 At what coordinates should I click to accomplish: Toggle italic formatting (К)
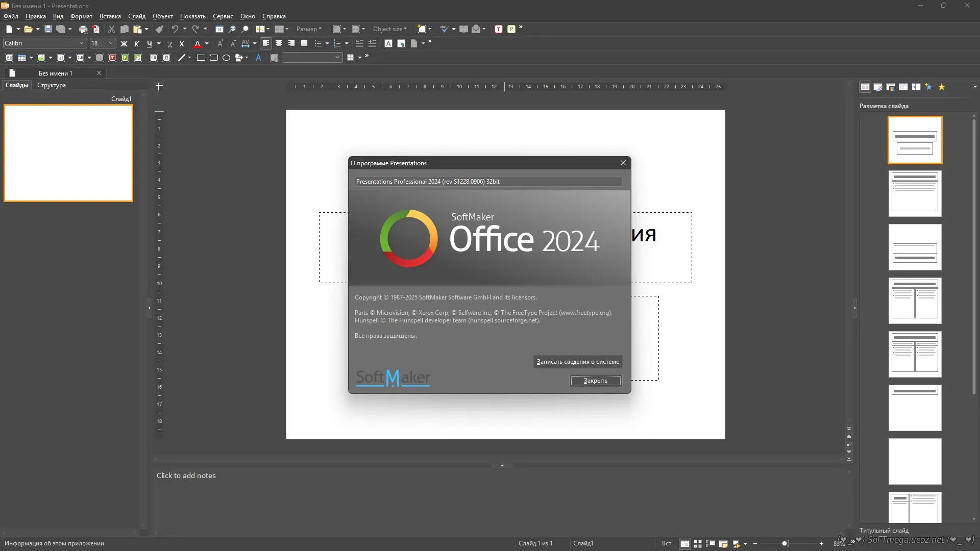tap(136, 44)
